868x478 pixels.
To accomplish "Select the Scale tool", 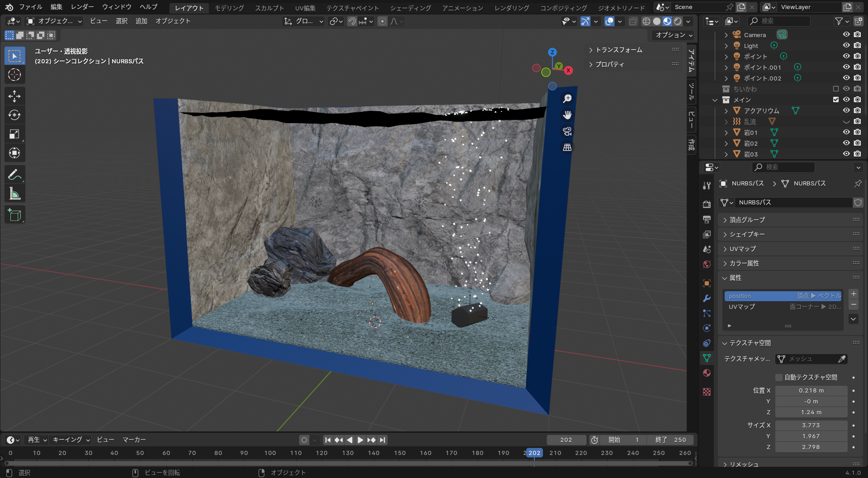I will click(14, 134).
